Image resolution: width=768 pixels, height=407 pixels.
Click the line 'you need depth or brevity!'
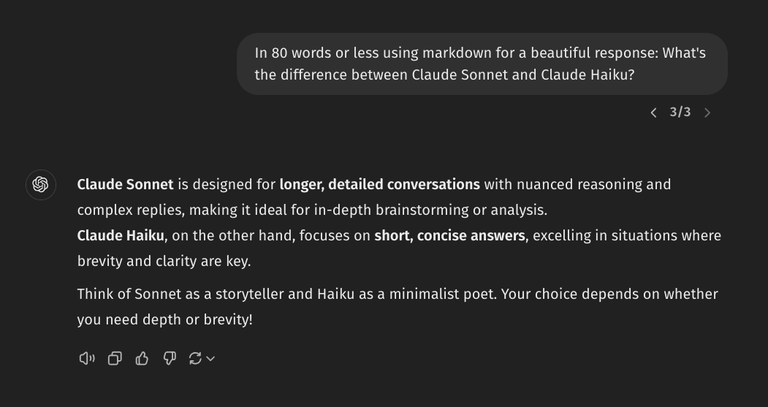click(x=165, y=320)
